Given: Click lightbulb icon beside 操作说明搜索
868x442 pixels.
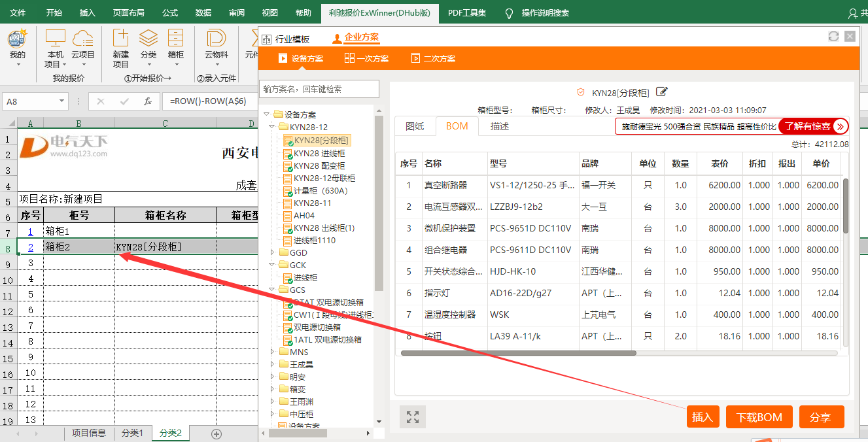Looking at the screenshot, I should (509, 13).
